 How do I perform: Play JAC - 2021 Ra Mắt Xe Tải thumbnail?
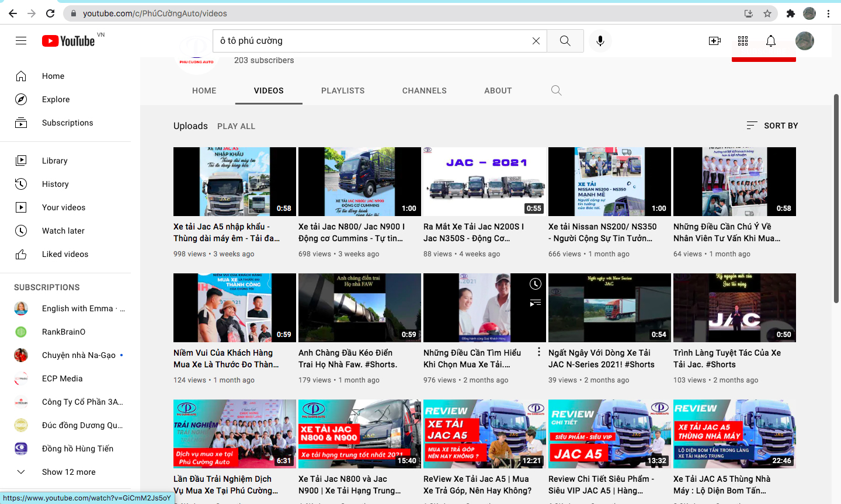(485, 182)
